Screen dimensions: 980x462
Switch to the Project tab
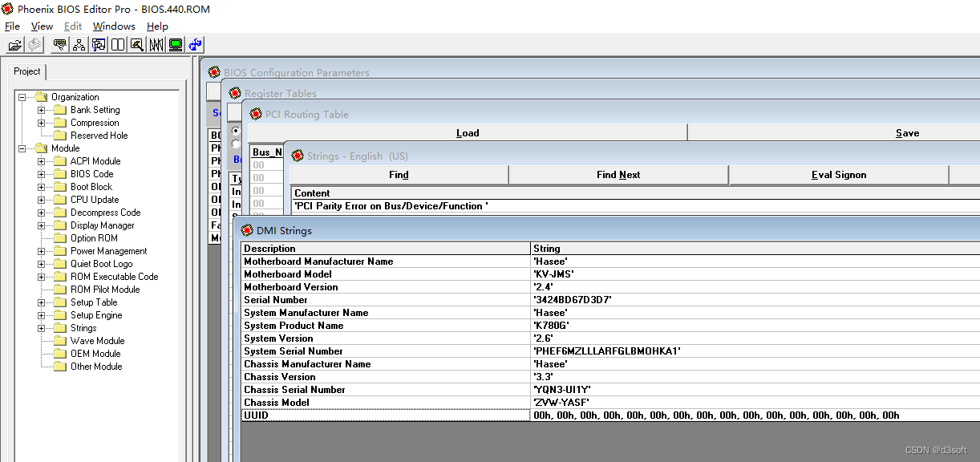pos(26,71)
